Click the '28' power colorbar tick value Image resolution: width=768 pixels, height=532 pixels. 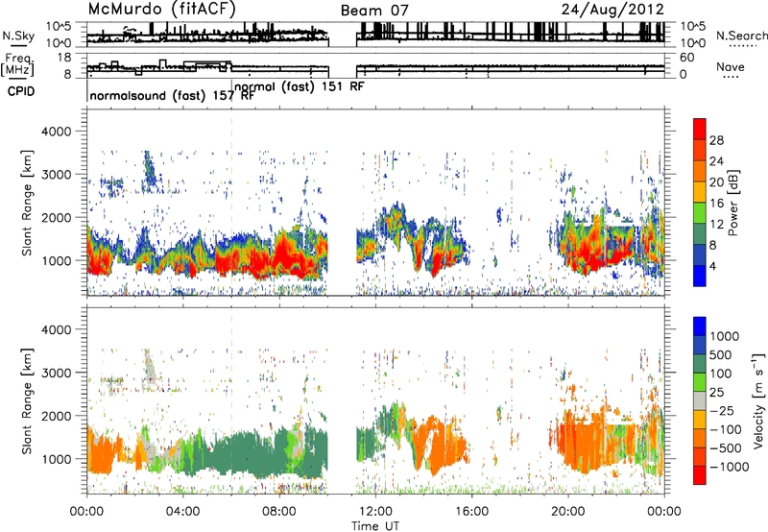[x=716, y=140]
